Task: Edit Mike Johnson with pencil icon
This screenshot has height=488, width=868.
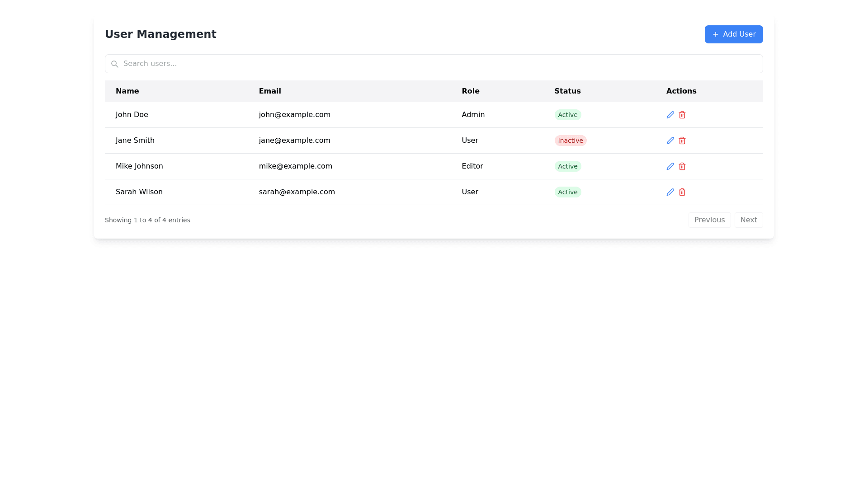Action: point(670,166)
